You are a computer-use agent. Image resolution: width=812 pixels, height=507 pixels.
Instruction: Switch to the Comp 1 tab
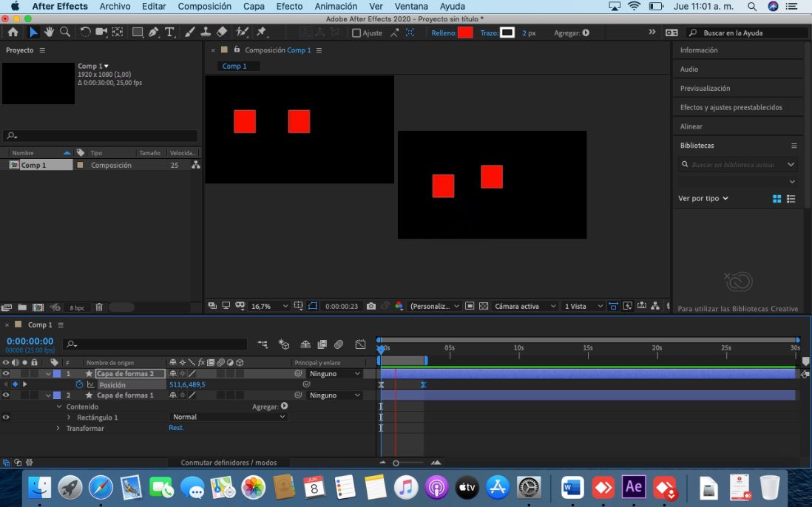click(236, 66)
